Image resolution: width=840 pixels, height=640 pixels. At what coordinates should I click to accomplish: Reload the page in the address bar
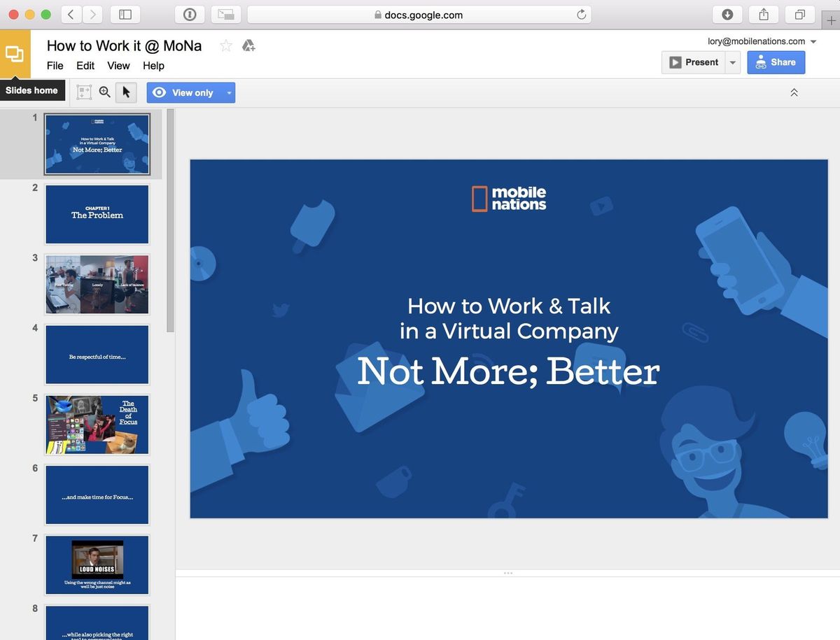[x=581, y=15]
